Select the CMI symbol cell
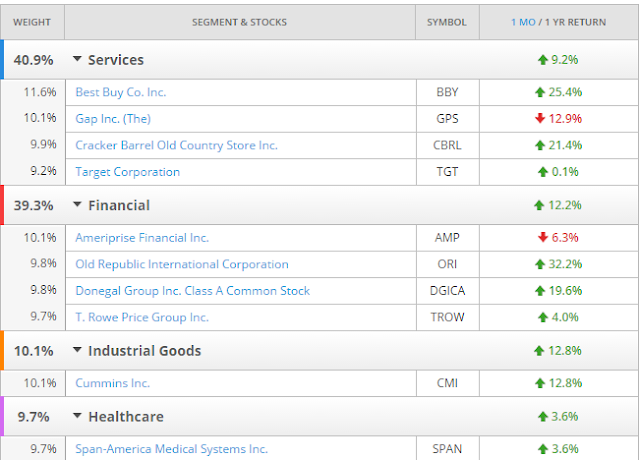This screenshot has height=460, width=640. (447, 383)
